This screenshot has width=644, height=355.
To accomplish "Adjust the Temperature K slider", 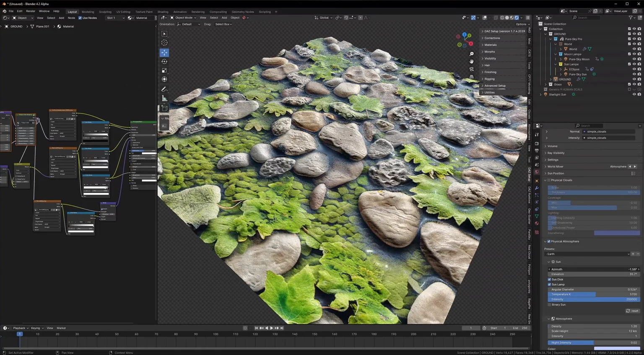I will (594, 294).
